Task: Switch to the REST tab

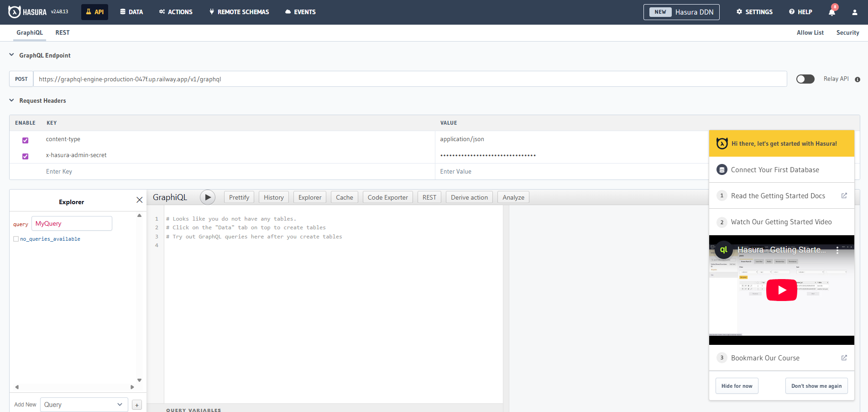Action: pos(63,32)
